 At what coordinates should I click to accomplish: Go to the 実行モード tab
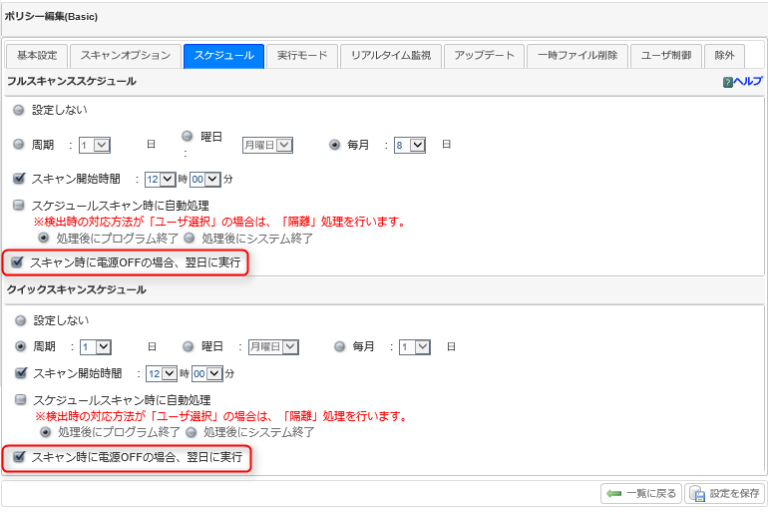click(302, 56)
